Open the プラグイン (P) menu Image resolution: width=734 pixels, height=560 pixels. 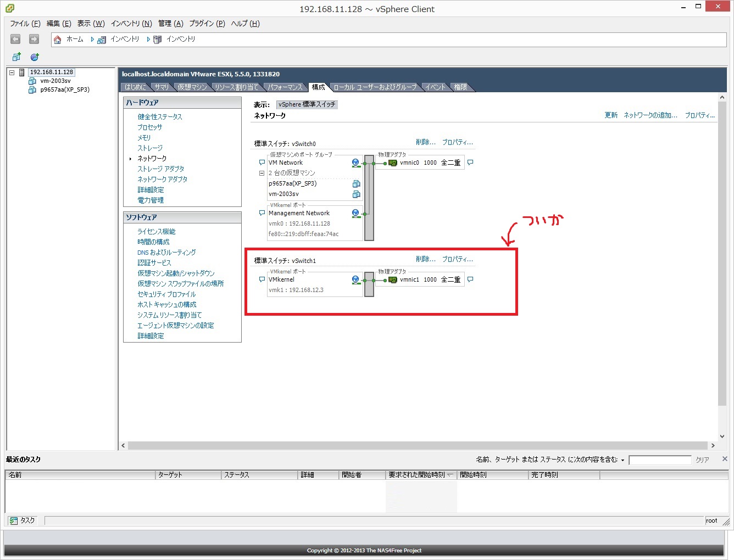(x=207, y=24)
